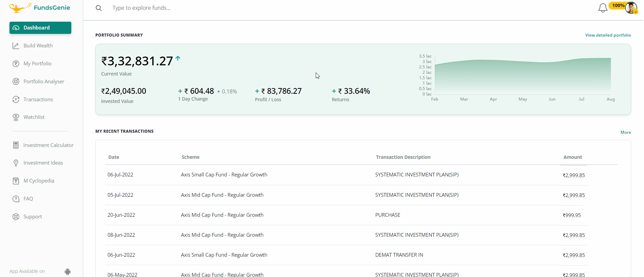The image size is (644, 277).
Task: Click the ₹3,32,831.27 current value
Action: point(137,61)
